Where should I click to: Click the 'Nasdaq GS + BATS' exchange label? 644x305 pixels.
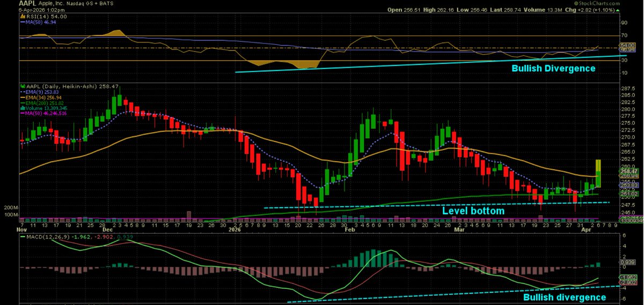(x=91, y=3)
